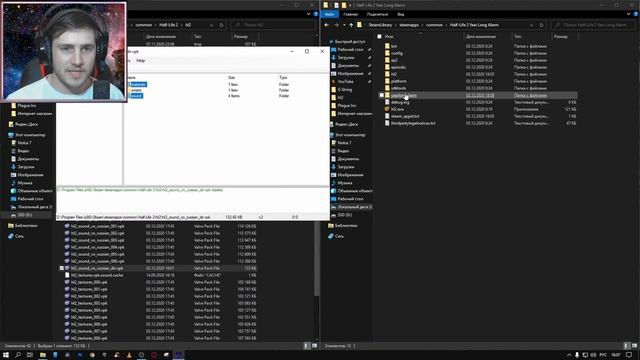Open the Вид ribbon tab
The image size is (640, 360).
pos(401,14)
